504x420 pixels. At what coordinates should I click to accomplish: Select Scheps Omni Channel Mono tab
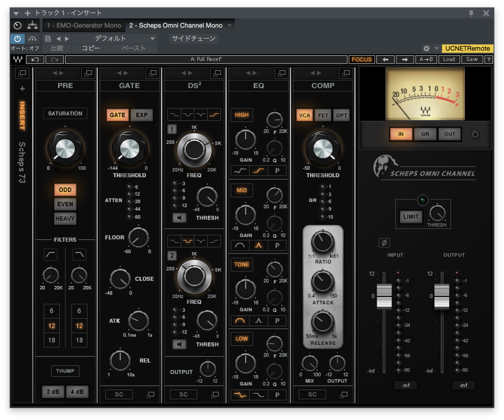coord(176,25)
